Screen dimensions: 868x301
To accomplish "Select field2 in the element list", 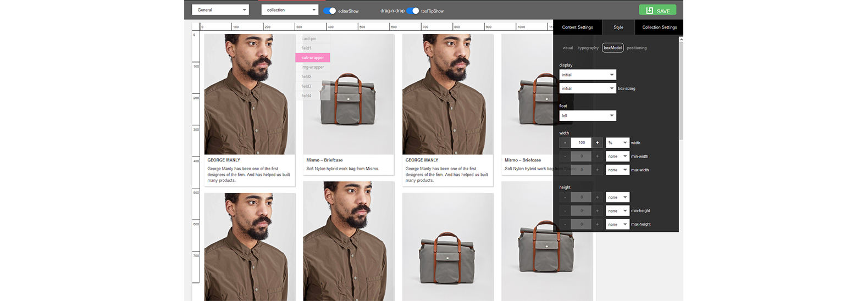I will [313, 77].
